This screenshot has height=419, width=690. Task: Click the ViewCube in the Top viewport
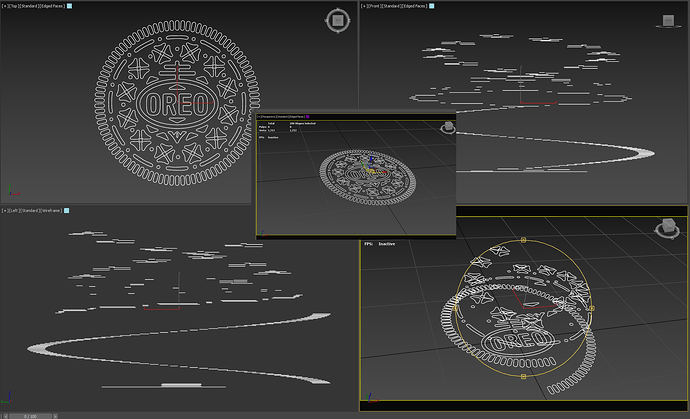pyautogui.click(x=338, y=20)
